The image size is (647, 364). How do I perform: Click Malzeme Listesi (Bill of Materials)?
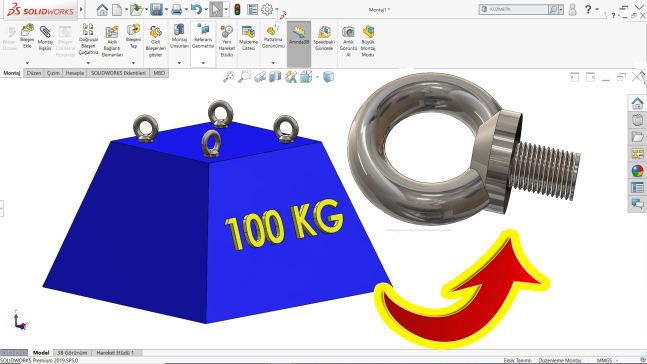248,38
